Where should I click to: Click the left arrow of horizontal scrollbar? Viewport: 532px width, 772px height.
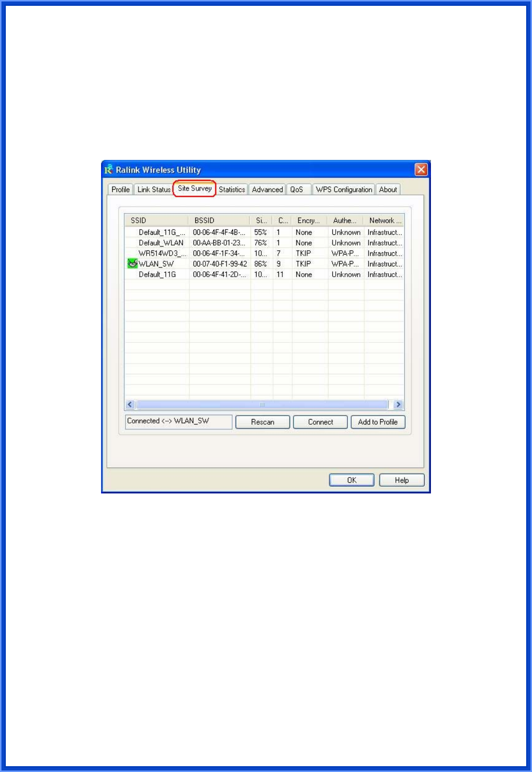[130, 404]
